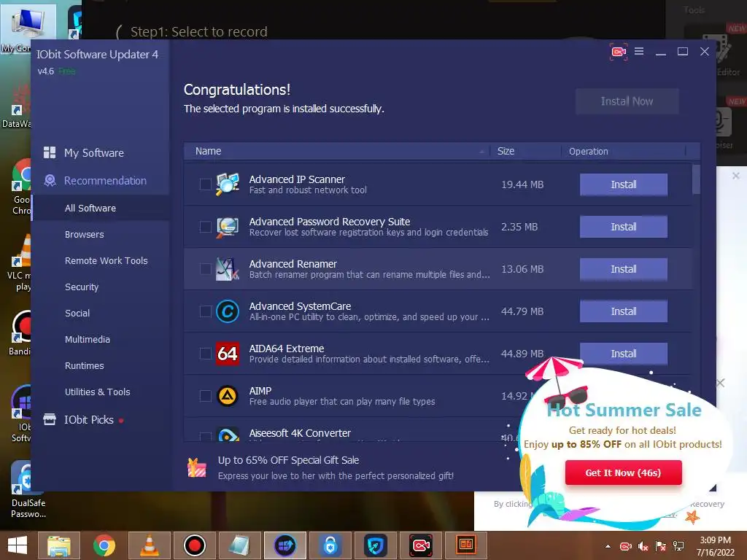
Task: Install Advanced Password Recovery Suite
Action: point(623,227)
